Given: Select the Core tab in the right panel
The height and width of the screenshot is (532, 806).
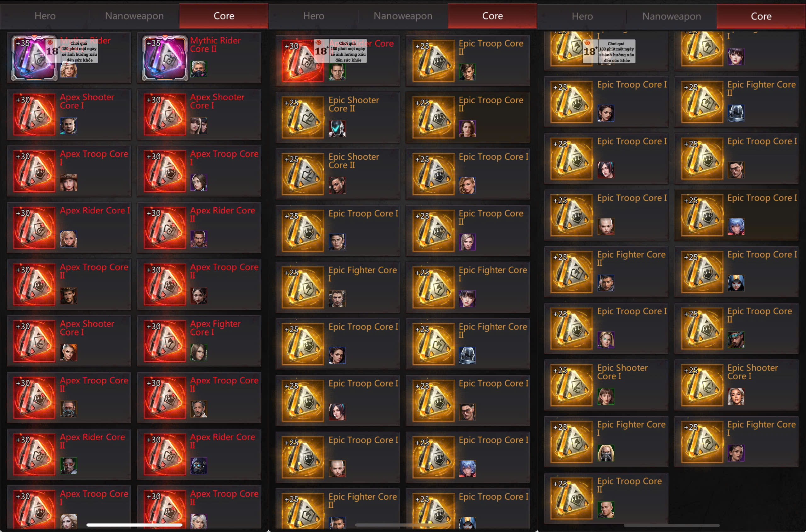Looking at the screenshot, I should click(x=761, y=16).
